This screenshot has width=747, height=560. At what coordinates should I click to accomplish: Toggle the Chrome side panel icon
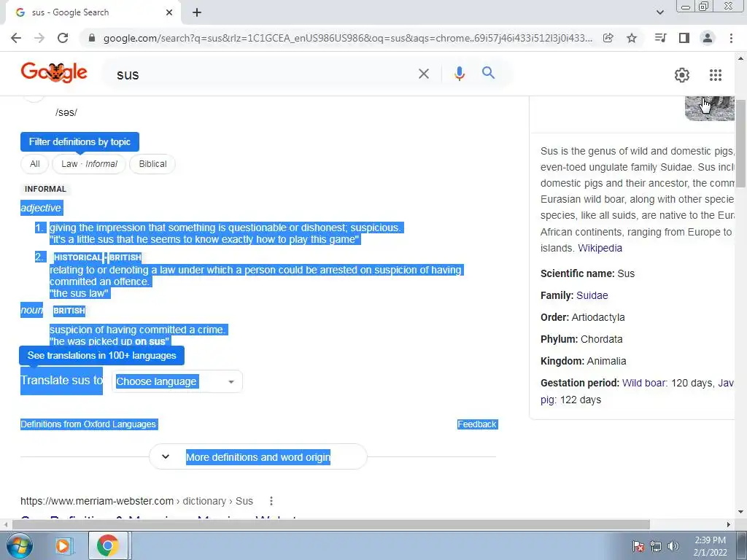pos(684,38)
